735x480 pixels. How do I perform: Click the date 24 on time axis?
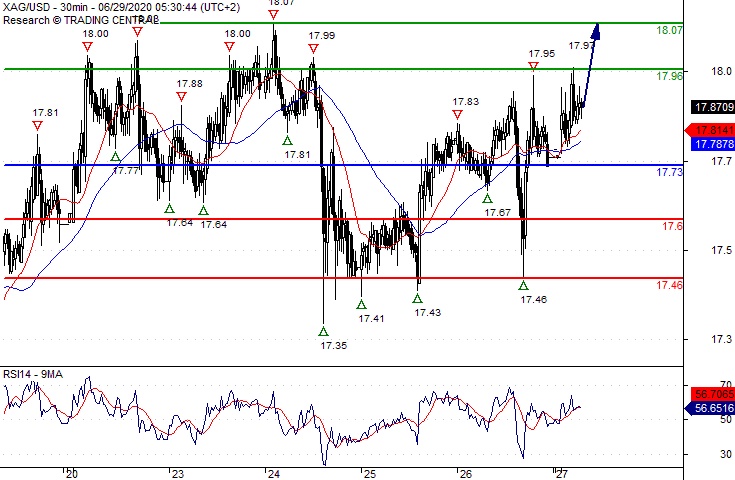(274, 474)
